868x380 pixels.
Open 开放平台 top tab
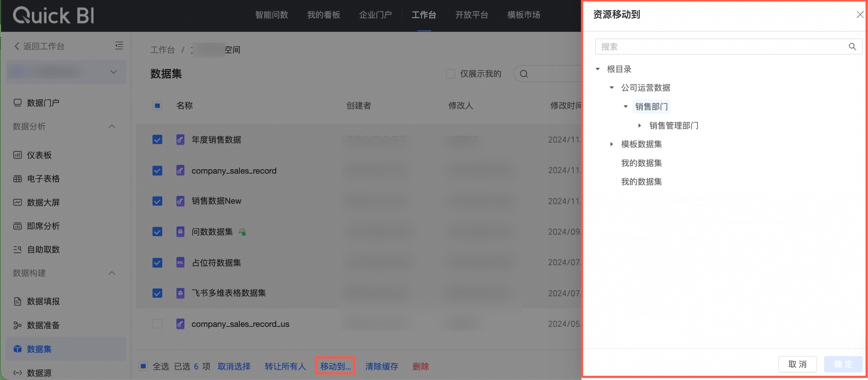coord(472,15)
